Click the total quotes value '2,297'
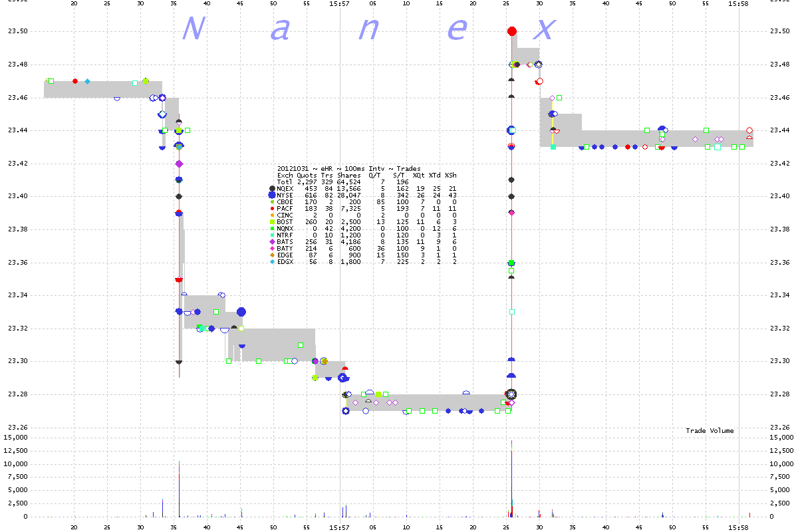The image size is (798, 532). point(307,182)
